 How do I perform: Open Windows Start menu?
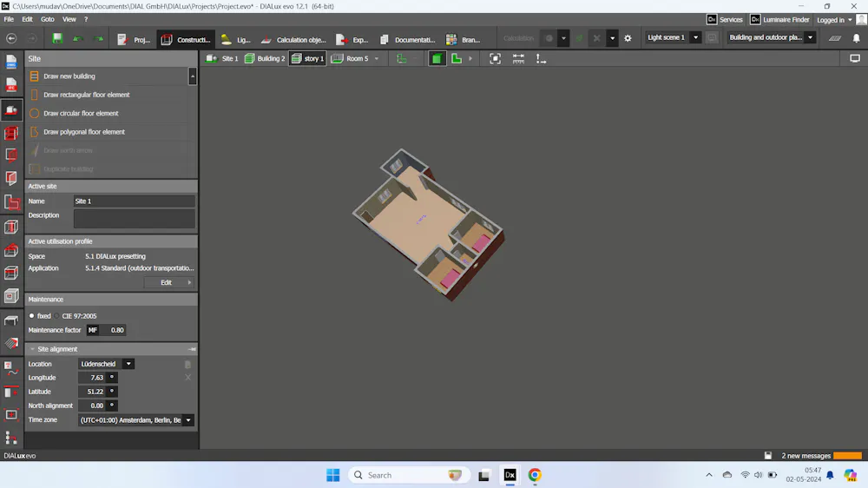pyautogui.click(x=333, y=475)
